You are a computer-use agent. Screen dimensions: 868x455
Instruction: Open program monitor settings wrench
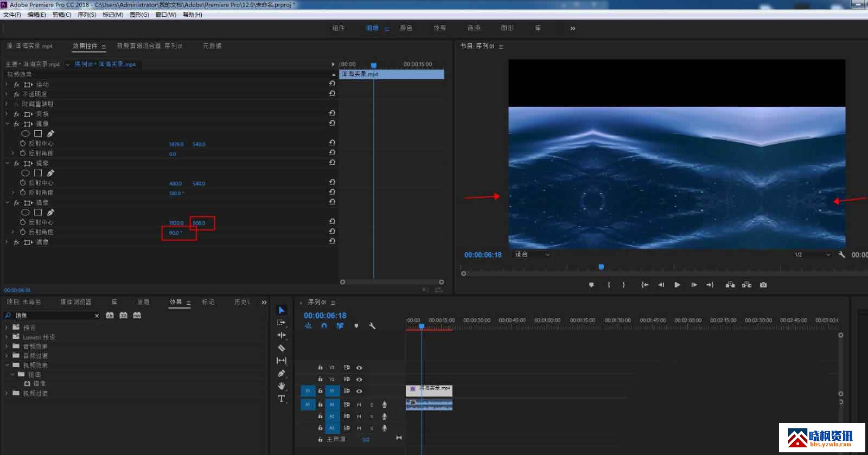842,254
